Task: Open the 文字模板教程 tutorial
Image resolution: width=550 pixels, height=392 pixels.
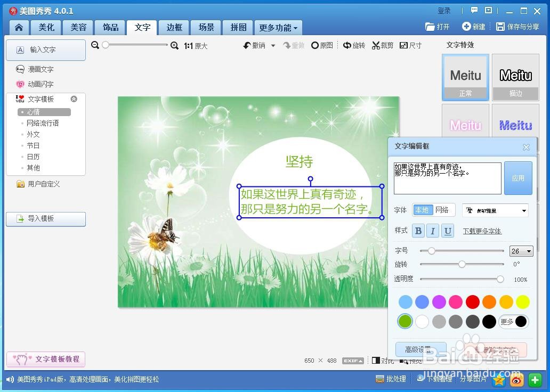Action: [x=46, y=359]
